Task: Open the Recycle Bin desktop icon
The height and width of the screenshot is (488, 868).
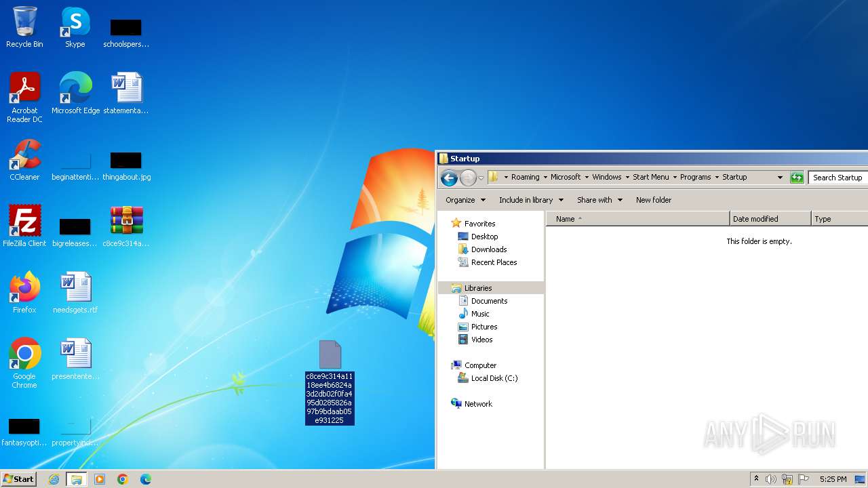Action: tap(24, 27)
